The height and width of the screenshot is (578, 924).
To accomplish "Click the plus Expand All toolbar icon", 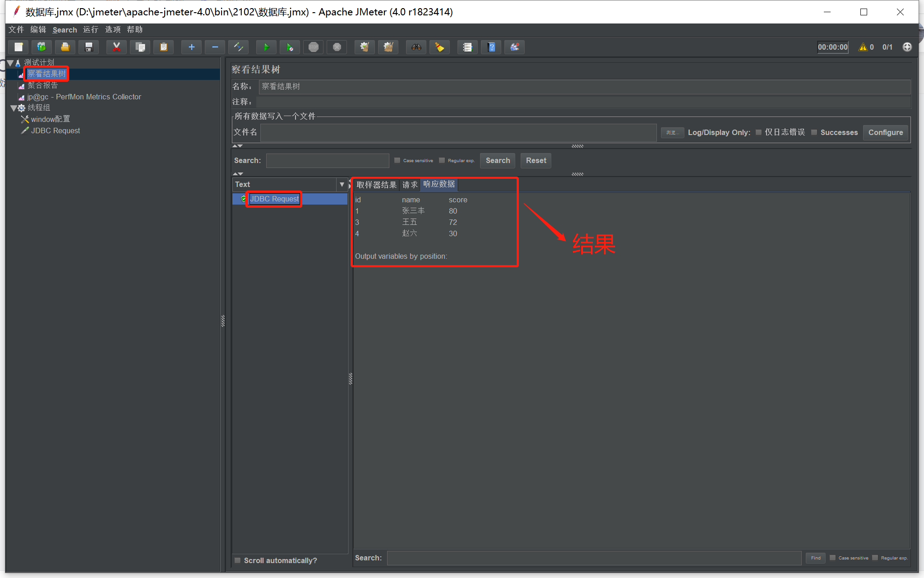I will click(x=191, y=47).
